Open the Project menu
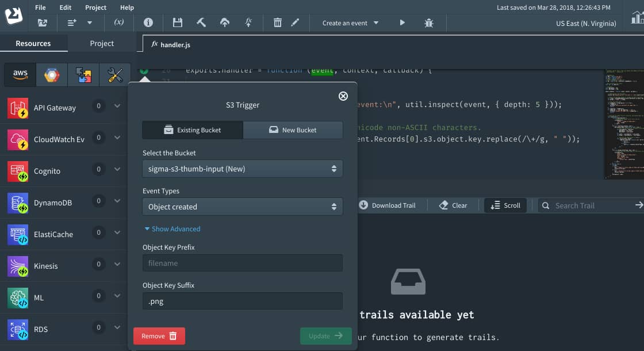 coord(95,7)
